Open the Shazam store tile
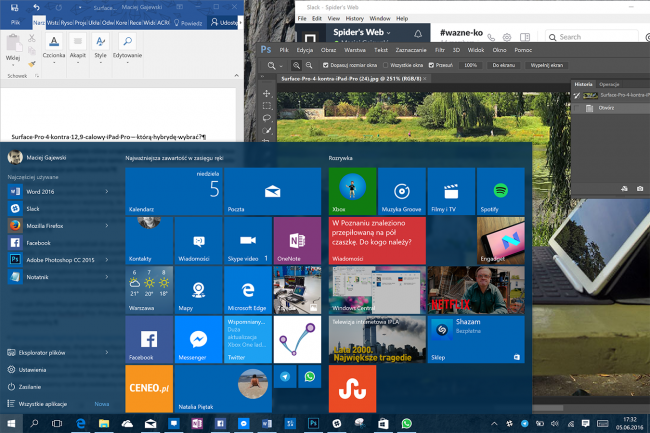The width and height of the screenshot is (650, 433). 476,339
